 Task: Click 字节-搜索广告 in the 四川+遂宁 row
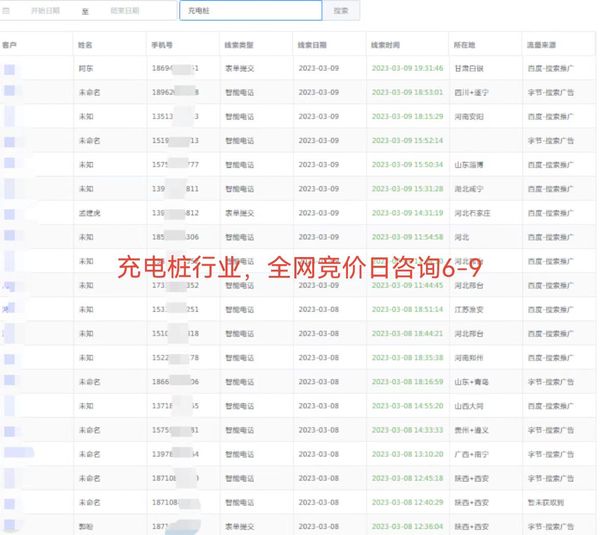[x=551, y=93]
